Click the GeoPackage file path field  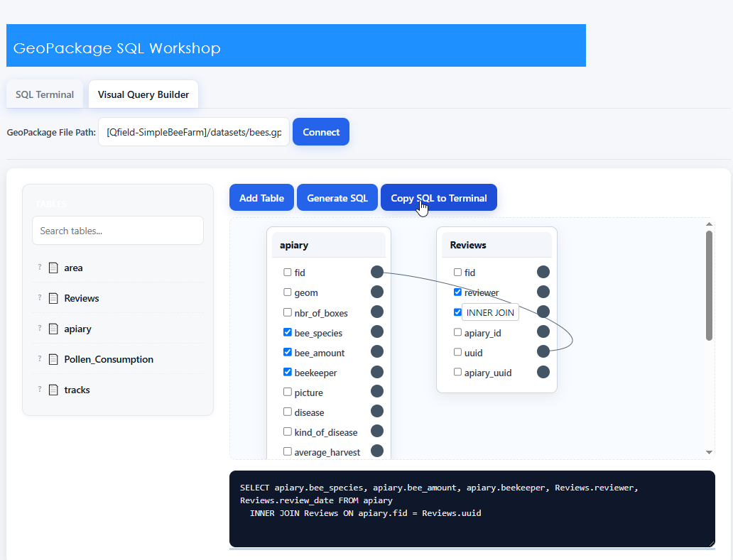pos(194,132)
